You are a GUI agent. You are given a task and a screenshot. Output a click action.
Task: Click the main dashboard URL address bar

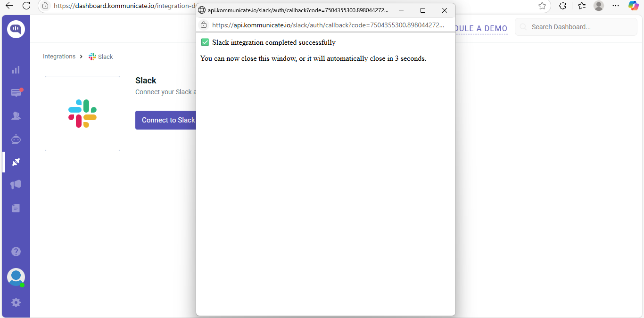tap(125, 6)
